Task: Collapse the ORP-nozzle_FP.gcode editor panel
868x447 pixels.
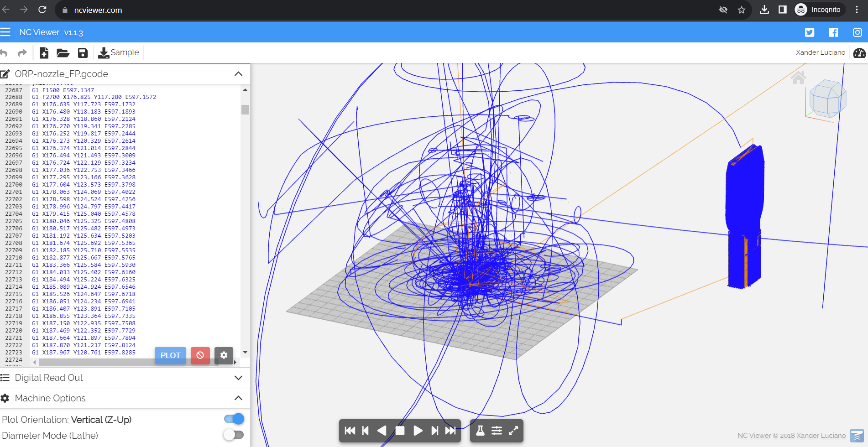Action: [238, 74]
